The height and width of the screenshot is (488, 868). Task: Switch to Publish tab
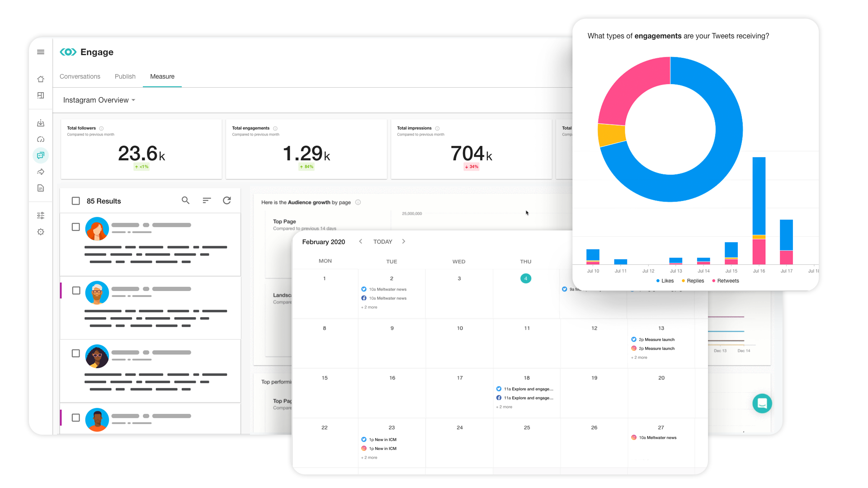point(125,76)
